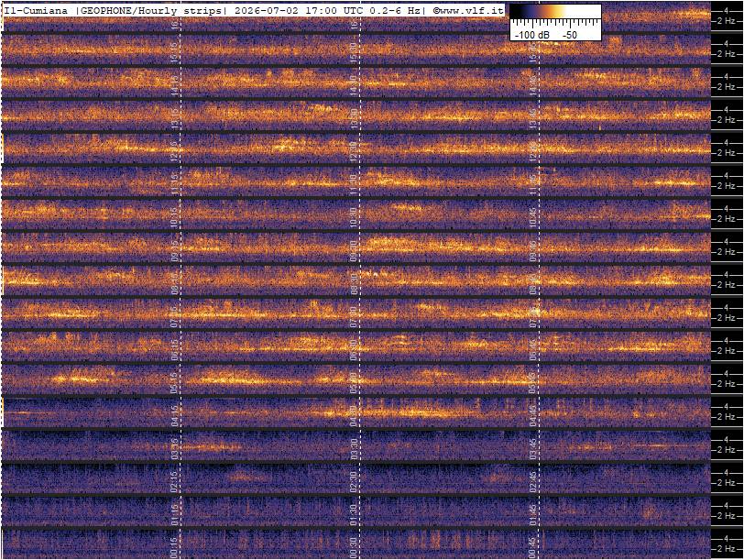Click the 01:15 time marker

pos(174,515)
